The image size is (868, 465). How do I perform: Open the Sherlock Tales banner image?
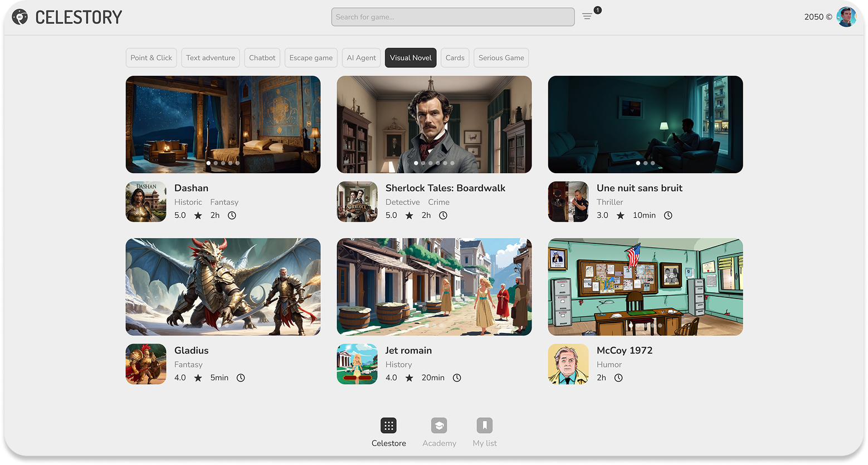coord(434,124)
